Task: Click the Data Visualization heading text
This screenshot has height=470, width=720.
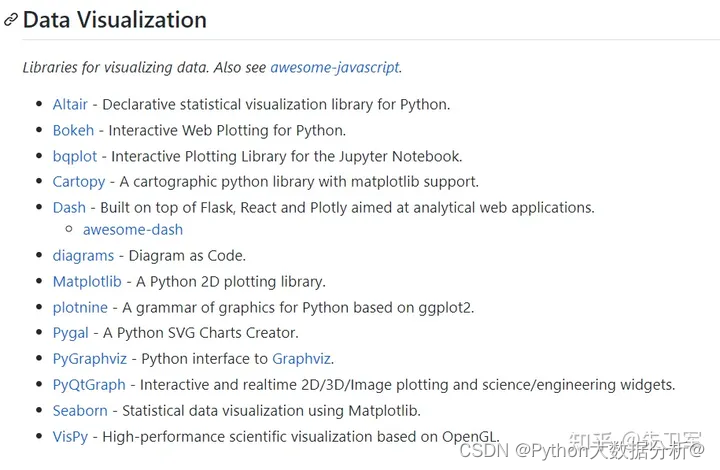Action: [115, 20]
